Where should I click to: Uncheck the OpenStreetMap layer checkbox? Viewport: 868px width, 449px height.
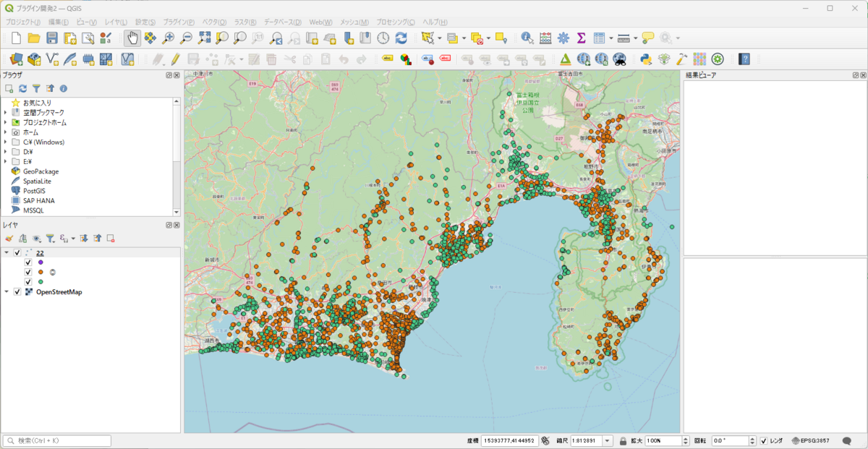(x=17, y=292)
